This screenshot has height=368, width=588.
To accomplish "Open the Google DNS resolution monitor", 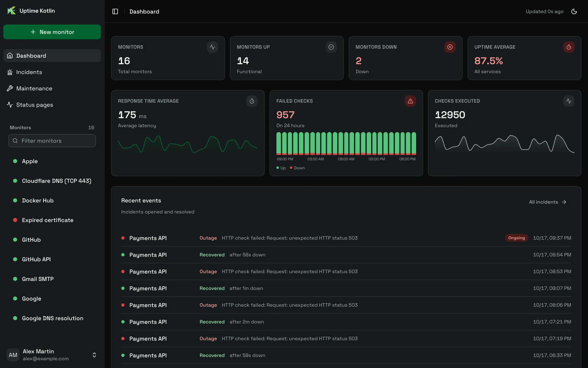I will pos(52,318).
